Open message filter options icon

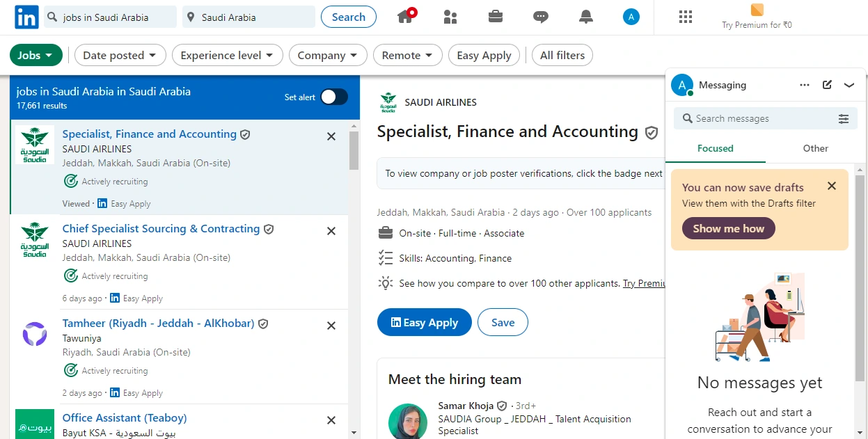tap(844, 119)
